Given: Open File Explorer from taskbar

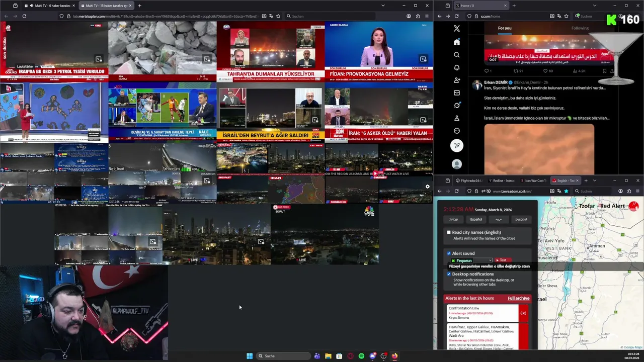Looking at the screenshot, I should 328,356.
